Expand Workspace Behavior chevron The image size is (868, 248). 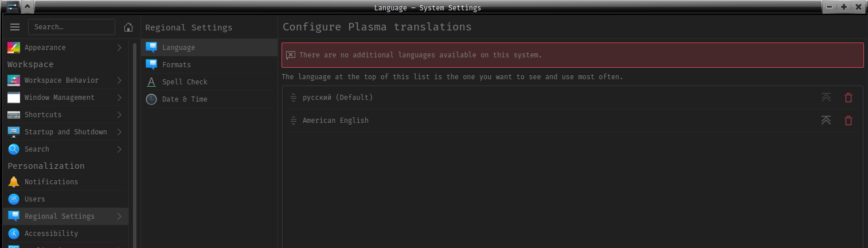click(x=119, y=80)
